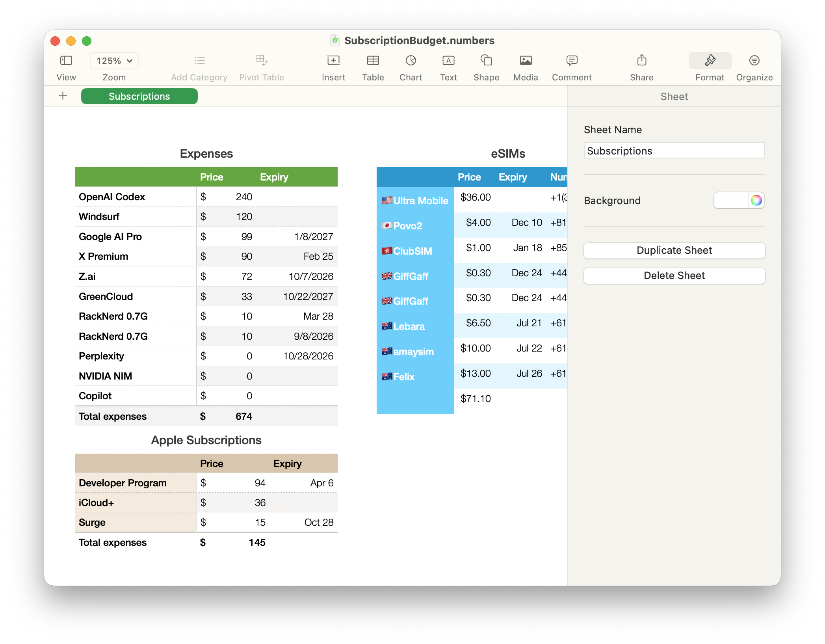Add a new sheet with plus button
The width and height of the screenshot is (825, 644).
[x=63, y=96]
